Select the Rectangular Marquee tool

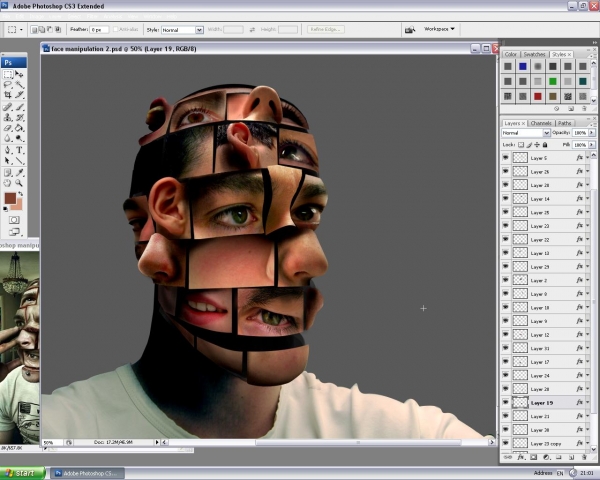coord(8,74)
